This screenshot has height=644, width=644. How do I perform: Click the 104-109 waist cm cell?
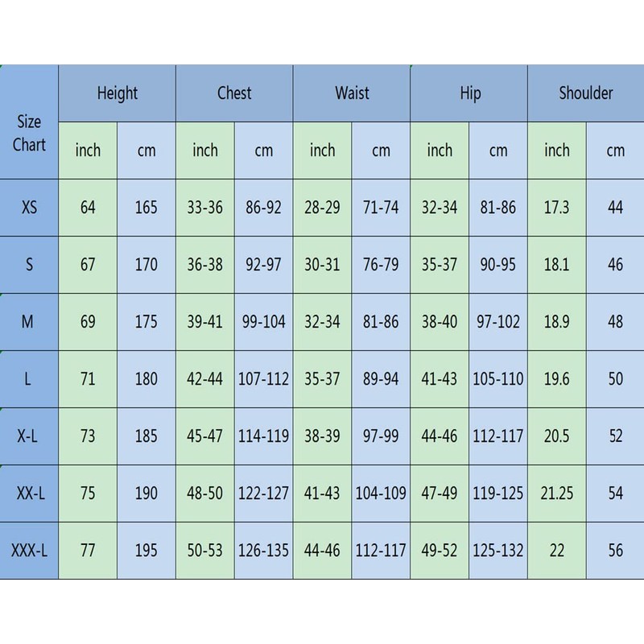(x=381, y=493)
